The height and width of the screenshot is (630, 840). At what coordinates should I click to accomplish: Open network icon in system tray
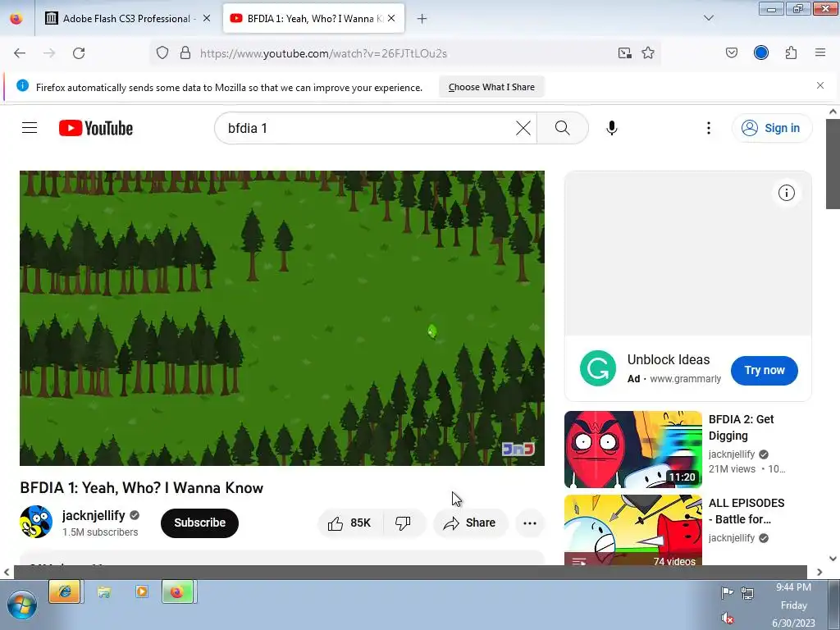[747, 593]
